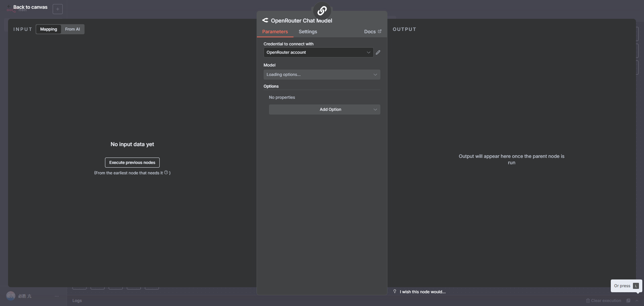Screen dimensions: 644x306
Task: Switch input mode to From AI
Action: click(72, 29)
